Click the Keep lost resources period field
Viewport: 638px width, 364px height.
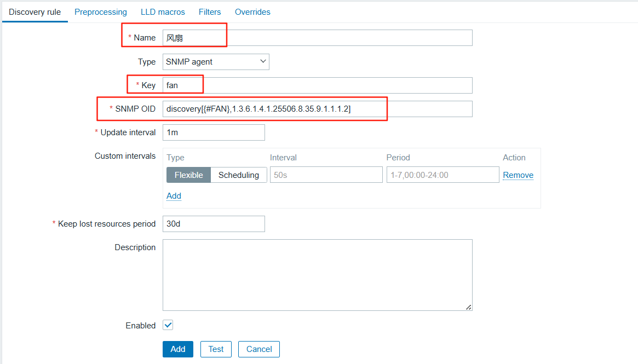pos(214,224)
